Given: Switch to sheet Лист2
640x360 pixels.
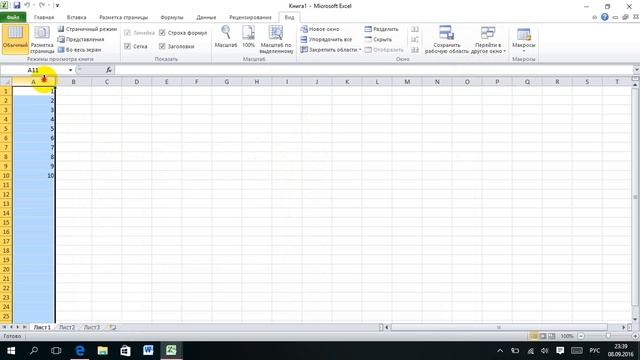Looking at the screenshot, I should (67, 327).
